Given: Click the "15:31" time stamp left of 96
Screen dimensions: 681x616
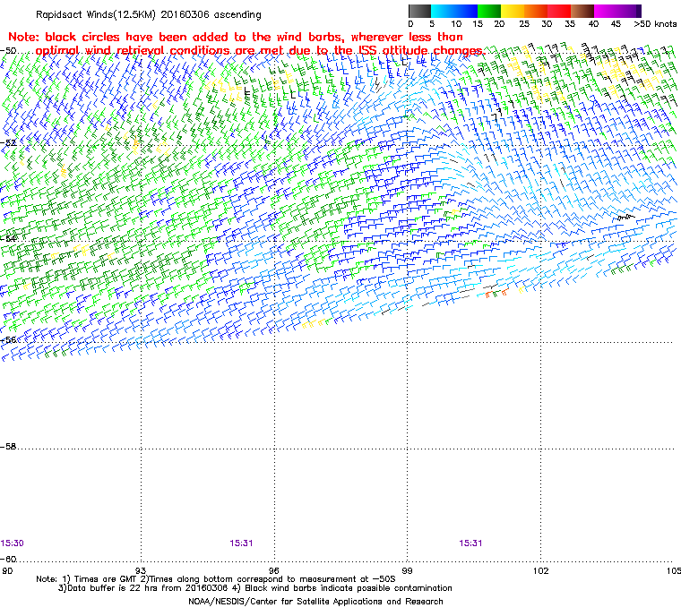Looking at the screenshot, I should tap(241, 543).
